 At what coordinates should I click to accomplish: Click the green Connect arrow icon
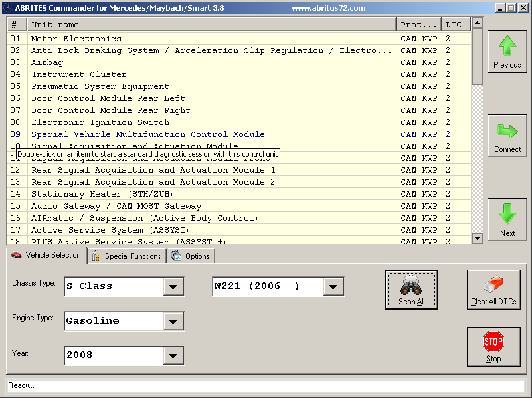tap(507, 131)
